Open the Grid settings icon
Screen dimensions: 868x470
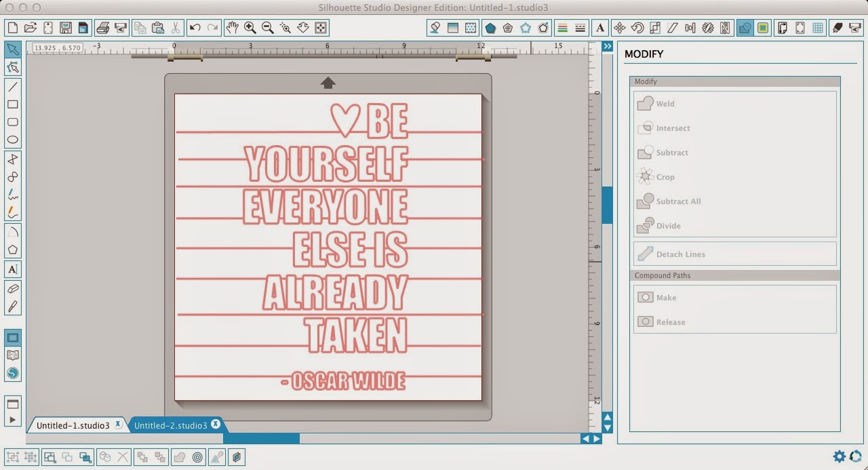point(818,28)
